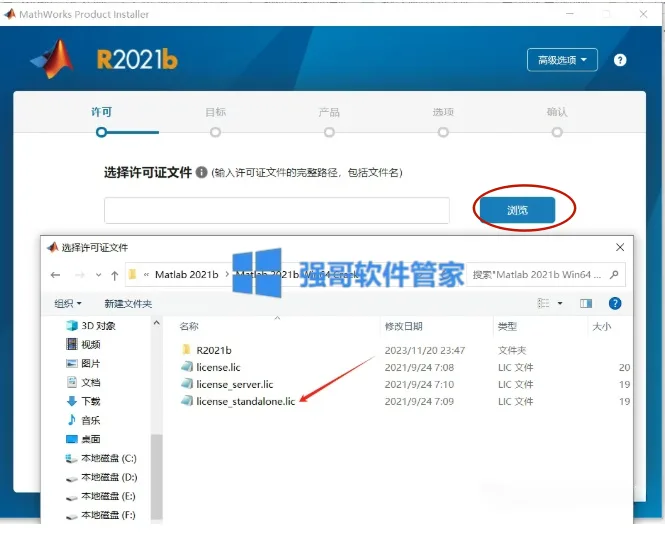This screenshot has width=665, height=538.
Task: Click the R2021b folder icon
Action: point(186,349)
